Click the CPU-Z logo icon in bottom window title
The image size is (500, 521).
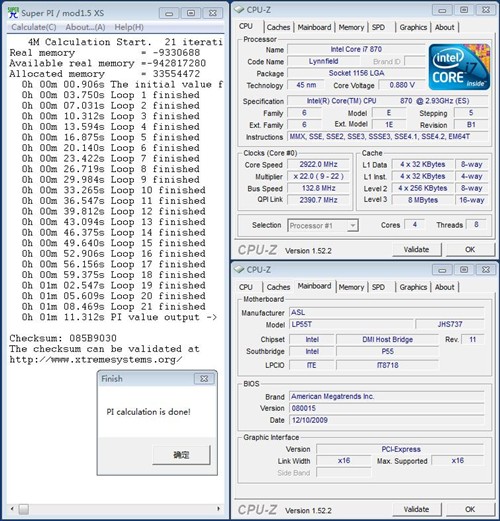click(239, 269)
